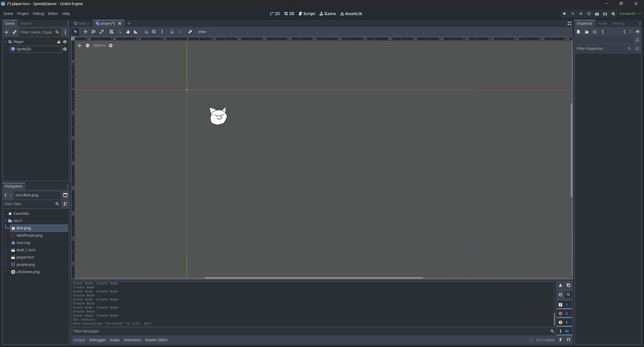Open the Game workspace
This screenshot has width=644, height=347.
tap(328, 14)
